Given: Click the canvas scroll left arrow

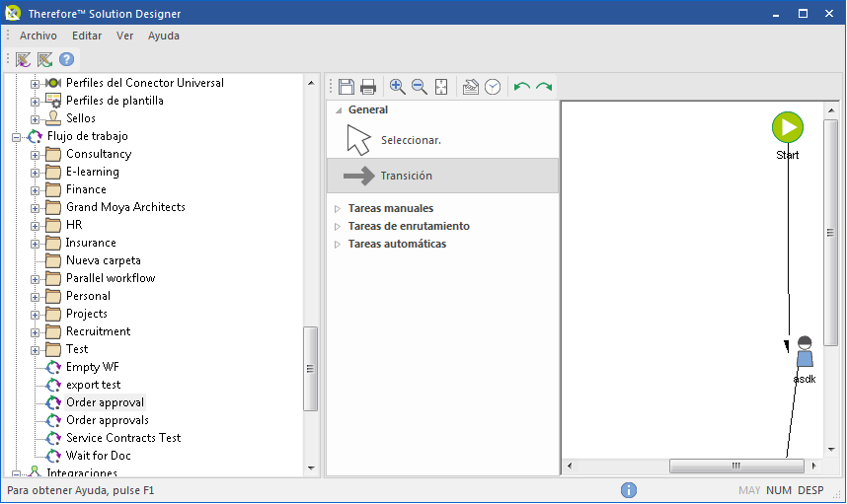Looking at the screenshot, I should pyautogui.click(x=570, y=466).
